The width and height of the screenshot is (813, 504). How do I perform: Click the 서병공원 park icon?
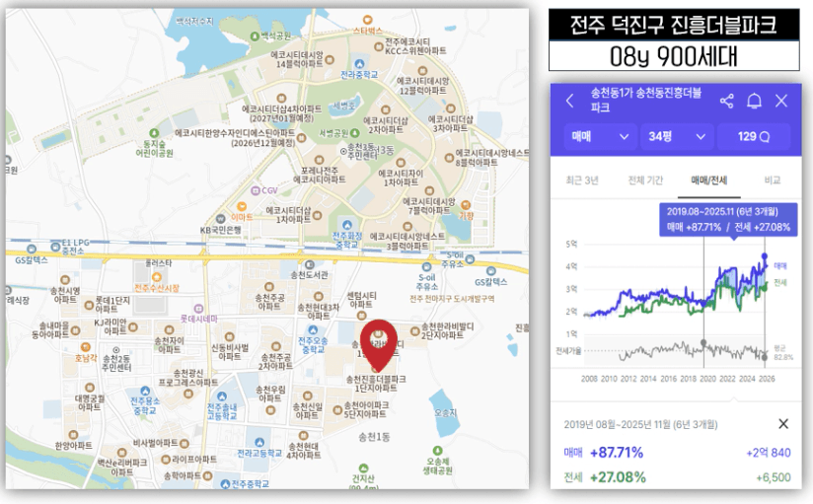[x=354, y=133]
